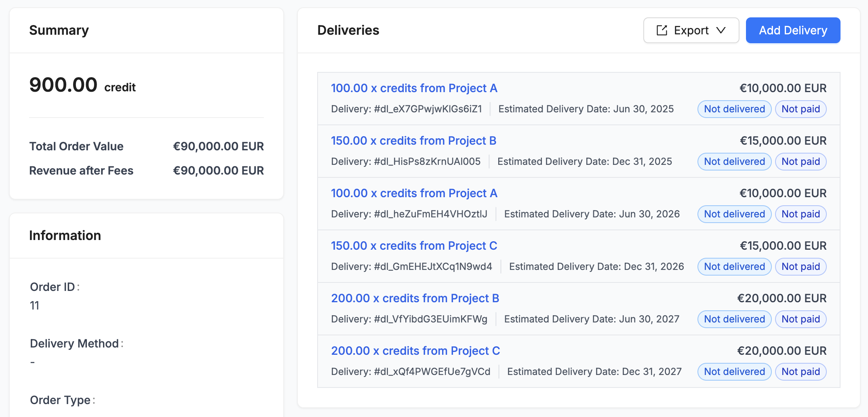Click Not delivered badge for Dec 31, 2025
Screen dimensions: 868x417
734,162
